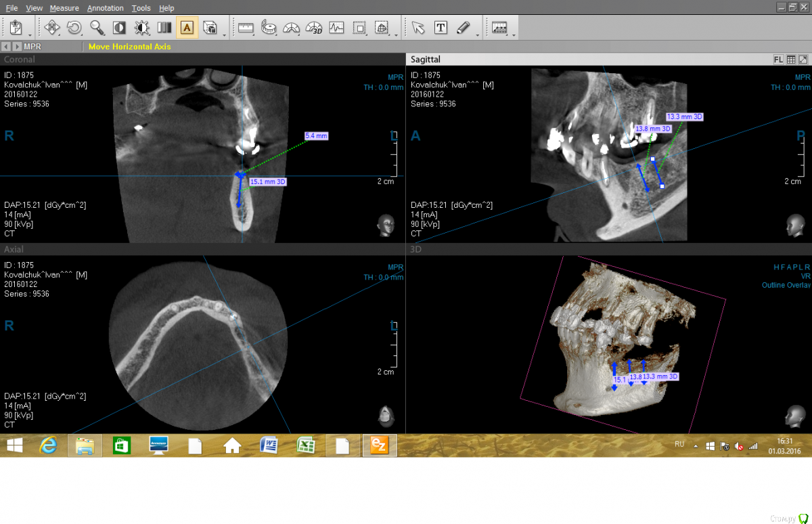The width and height of the screenshot is (812, 524).
Task: Choose the Profile graph tool
Action: (336, 28)
